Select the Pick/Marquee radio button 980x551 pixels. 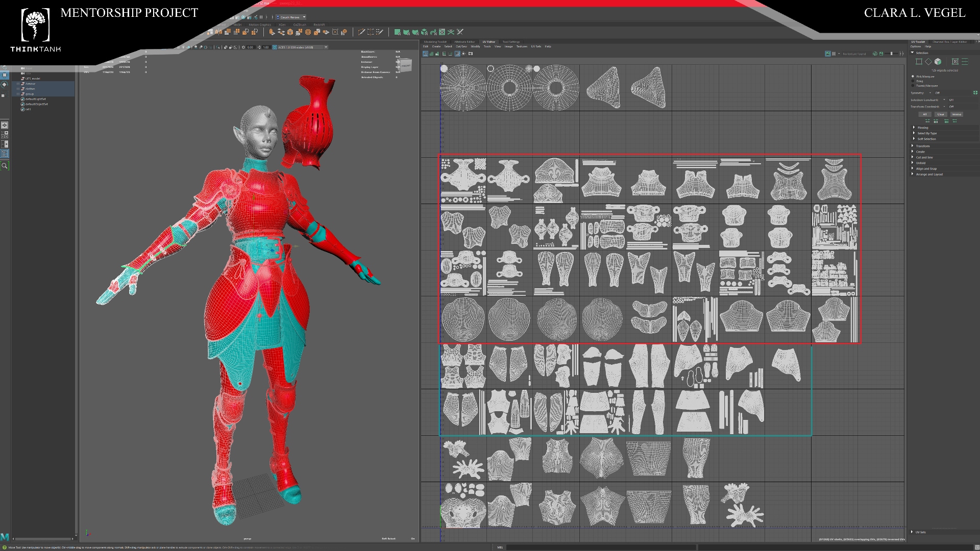coord(913,77)
